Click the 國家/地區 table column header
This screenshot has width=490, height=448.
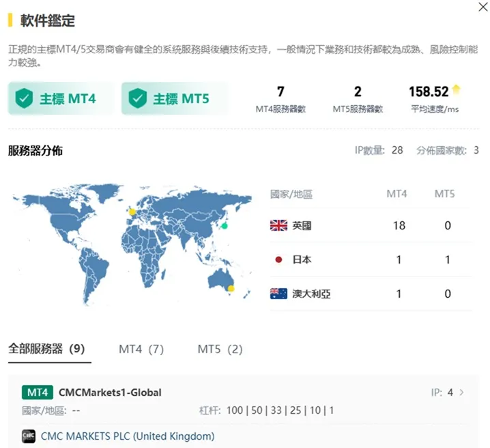pos(291,194)
